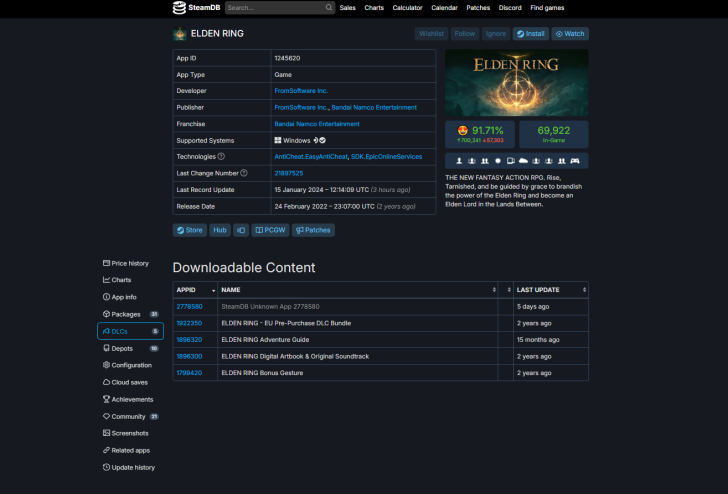Click the 91.71% rating score box

(481, 134)
